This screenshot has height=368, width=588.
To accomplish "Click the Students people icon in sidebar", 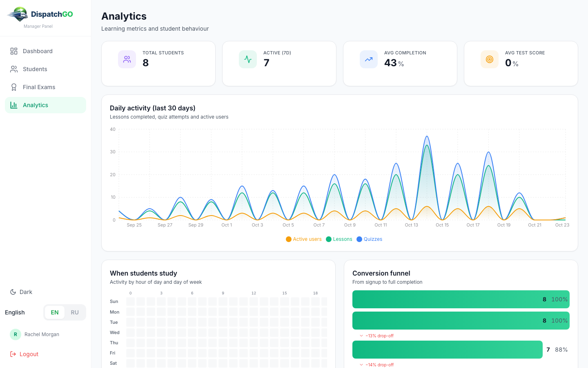I will coord(14,69).
